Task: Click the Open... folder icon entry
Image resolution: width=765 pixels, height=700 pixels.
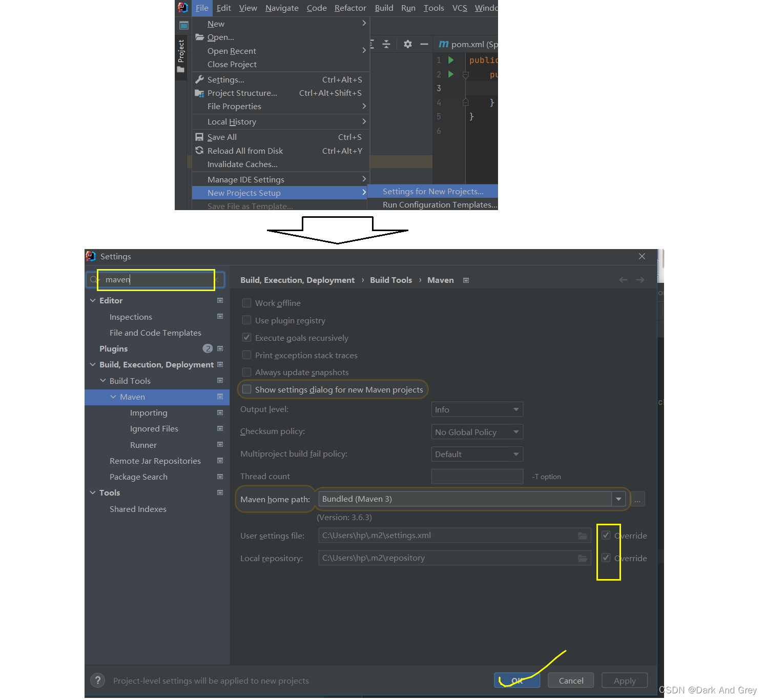Action: tap(199, 37)
